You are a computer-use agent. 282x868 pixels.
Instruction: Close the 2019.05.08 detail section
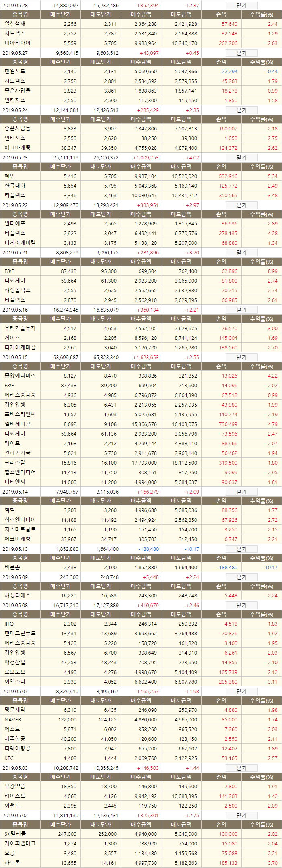[241, 606]
